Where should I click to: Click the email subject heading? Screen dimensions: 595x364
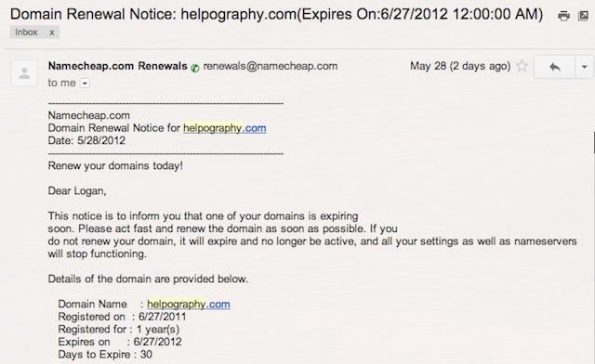coord(277,15)
